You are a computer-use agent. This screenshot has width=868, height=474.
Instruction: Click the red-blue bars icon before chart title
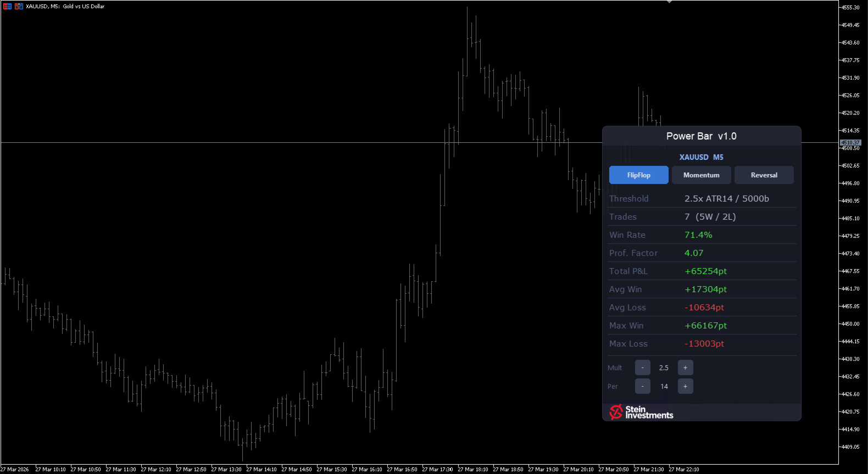coord(19,7)
